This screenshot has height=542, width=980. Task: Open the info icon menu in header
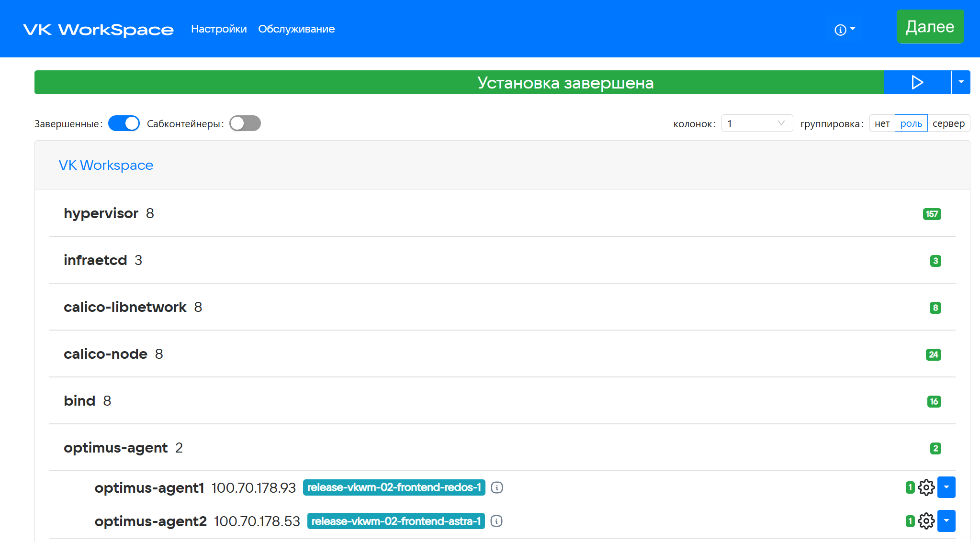[x=845, y=30]
